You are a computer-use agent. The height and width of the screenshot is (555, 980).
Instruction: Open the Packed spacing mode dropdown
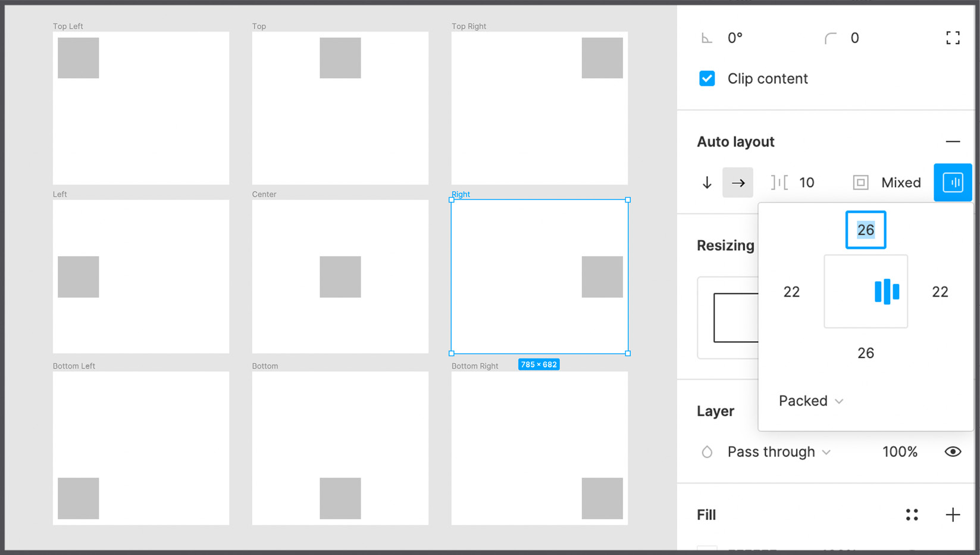pyautogui.click(x=810, y=401)
